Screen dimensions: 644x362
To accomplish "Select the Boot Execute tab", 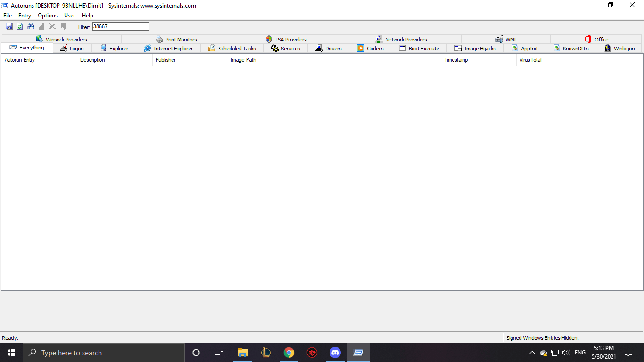I will tap(419, 48).
